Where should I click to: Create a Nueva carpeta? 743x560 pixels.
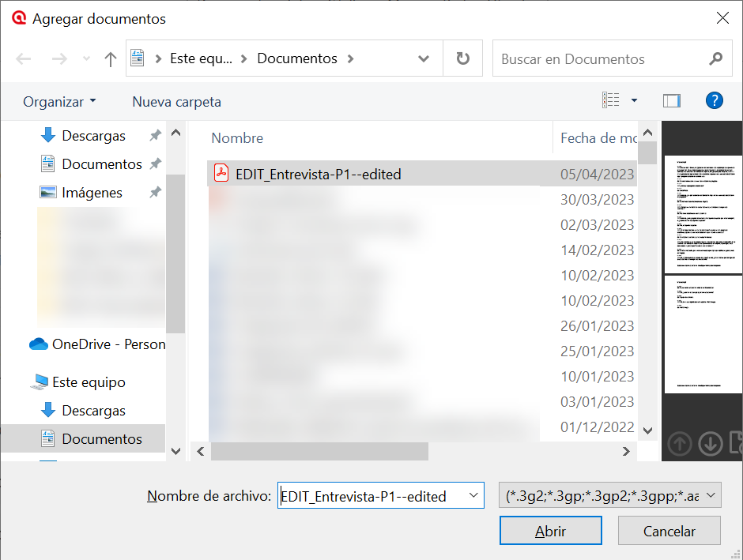[176, 102]
